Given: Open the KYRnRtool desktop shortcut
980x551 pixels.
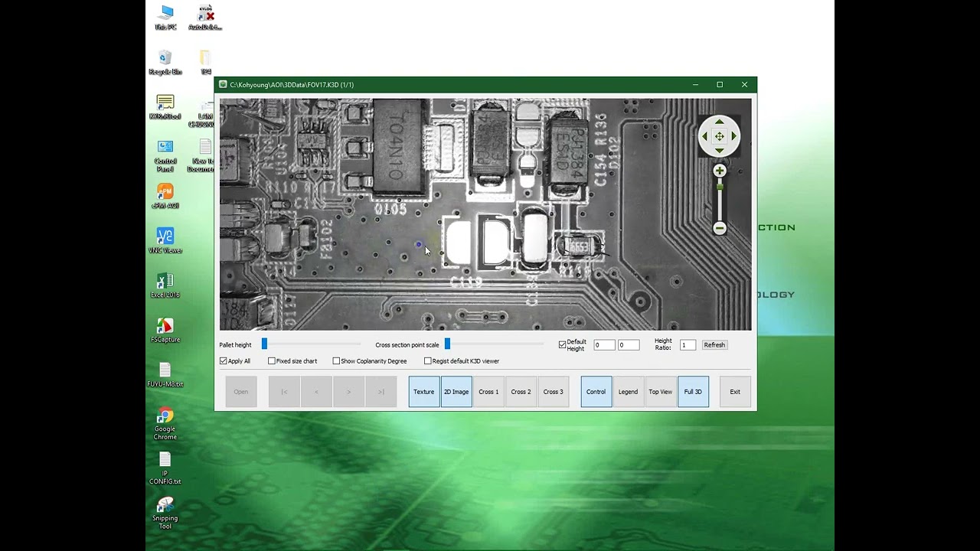Looking at the screenshot, I should coord(165,108).
